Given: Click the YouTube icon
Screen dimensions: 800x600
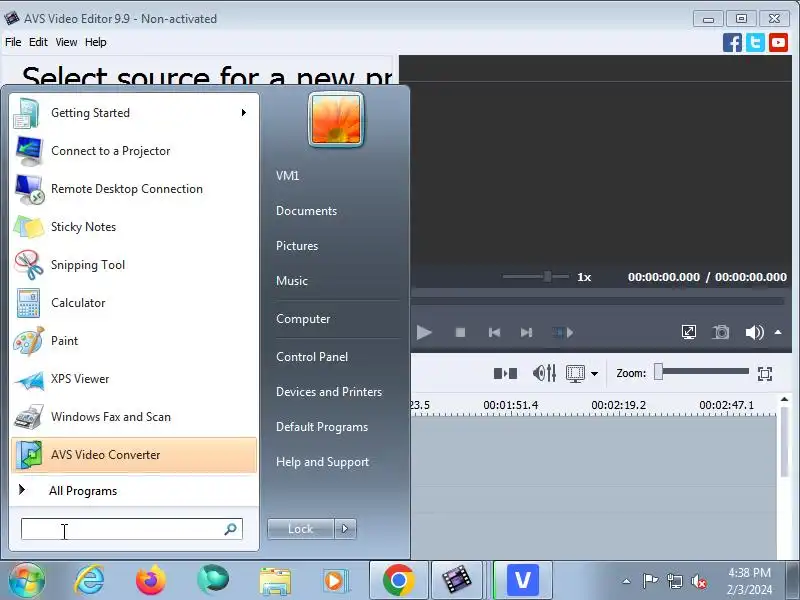Looking at the screenshot, I should click(778, 43).
